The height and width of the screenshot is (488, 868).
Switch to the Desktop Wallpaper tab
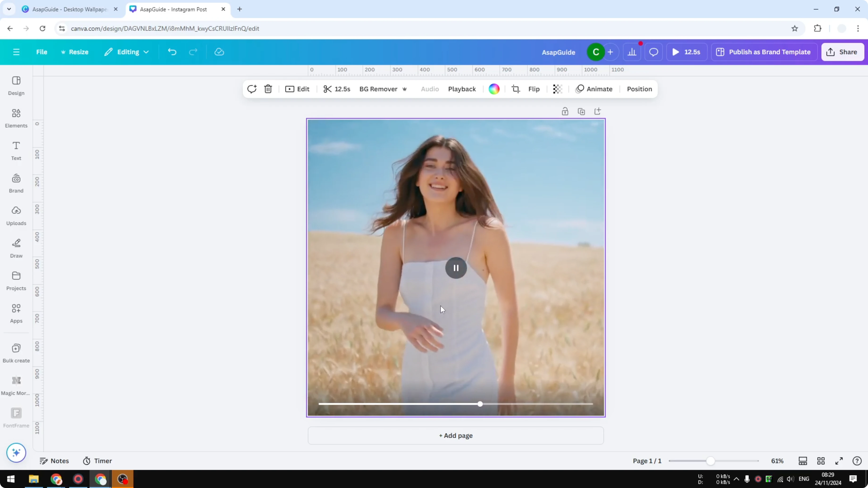[67, 9]
